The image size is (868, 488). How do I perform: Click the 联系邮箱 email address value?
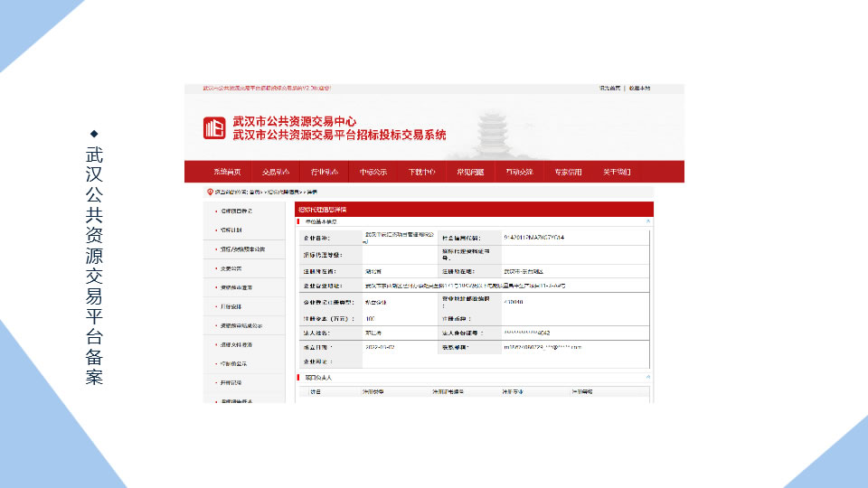point(542,347)
